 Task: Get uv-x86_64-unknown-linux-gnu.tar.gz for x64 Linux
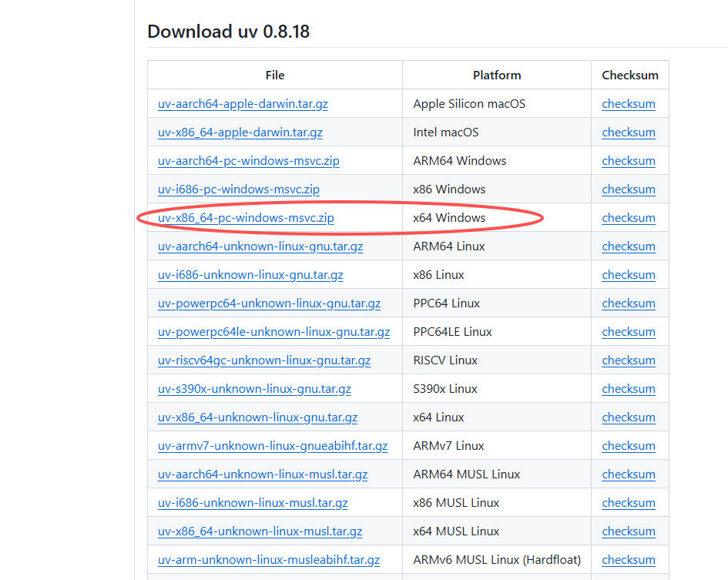[x=257, y=417]
